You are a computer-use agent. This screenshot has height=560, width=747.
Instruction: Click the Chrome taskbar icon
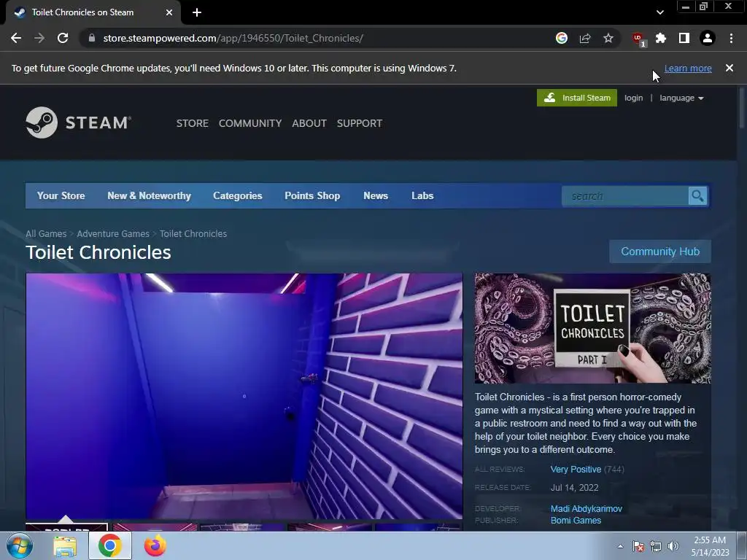[x=109, y=545]
